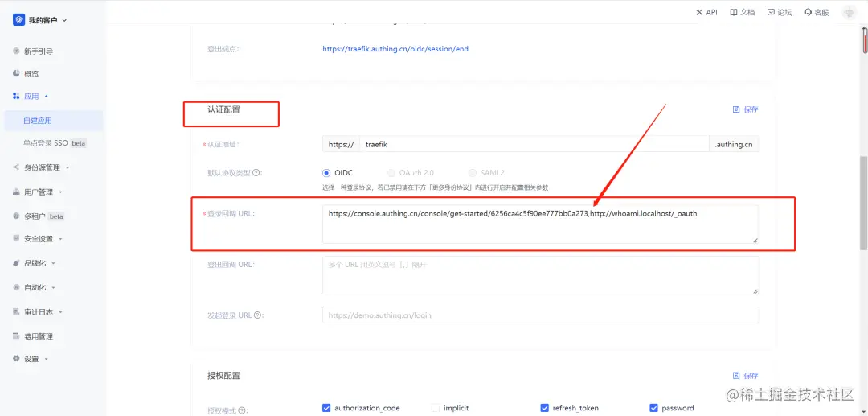This screenshot has width=868, height=416.
Task: Open the 我的客户 dropdown chevron
Action: 65,20
